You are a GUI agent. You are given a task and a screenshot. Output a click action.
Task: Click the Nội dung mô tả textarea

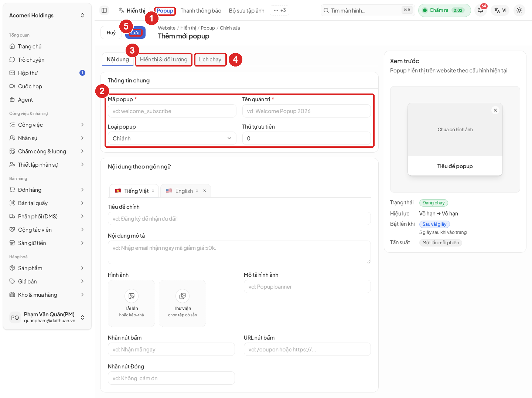239,252
